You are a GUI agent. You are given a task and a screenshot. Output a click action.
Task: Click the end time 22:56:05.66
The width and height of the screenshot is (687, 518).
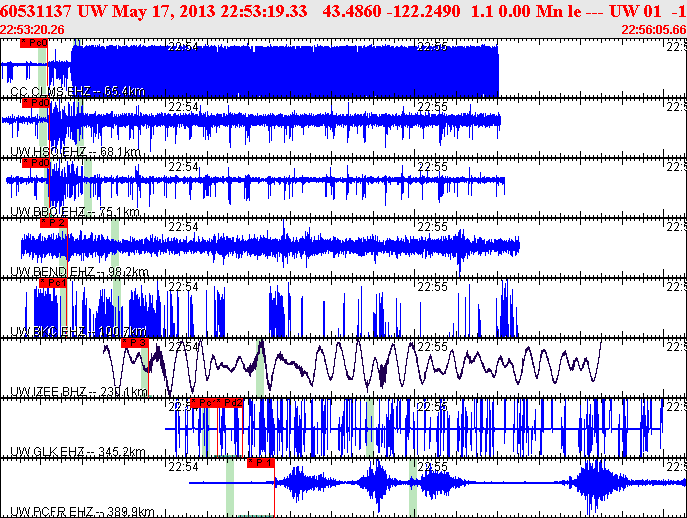(x=653, y=29)
